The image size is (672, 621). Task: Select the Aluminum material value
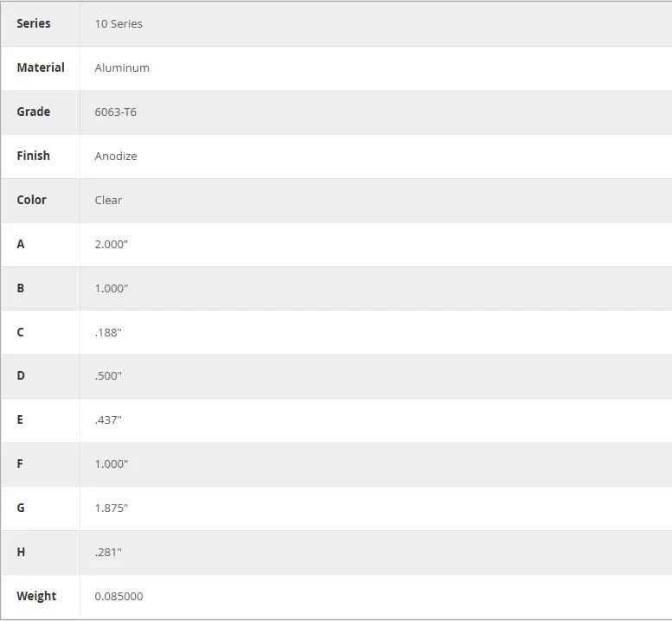[x=122, y=68]
